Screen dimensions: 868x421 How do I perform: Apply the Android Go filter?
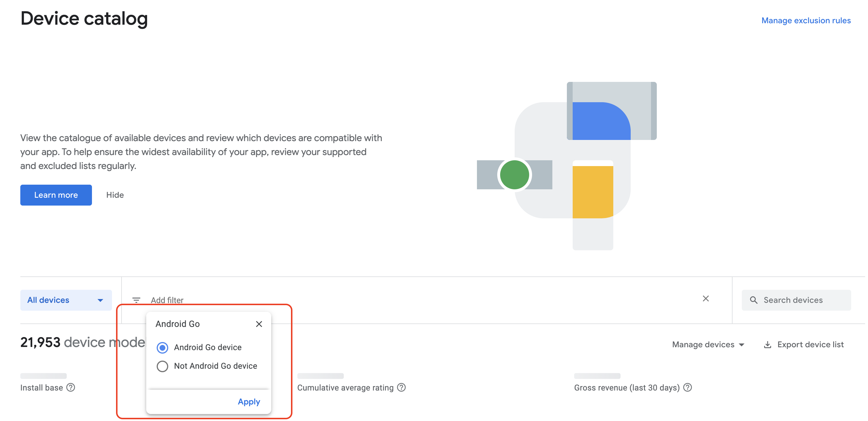pos(249,402)
